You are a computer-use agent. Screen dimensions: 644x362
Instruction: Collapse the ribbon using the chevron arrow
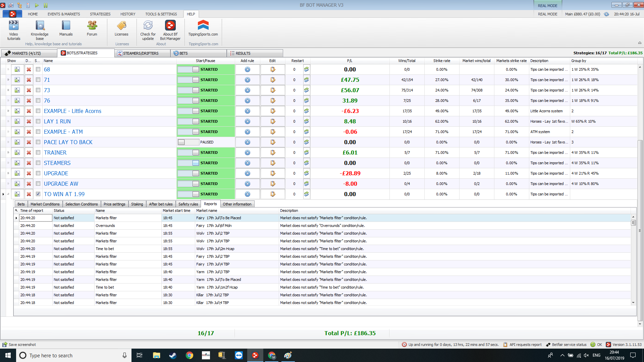639,43
